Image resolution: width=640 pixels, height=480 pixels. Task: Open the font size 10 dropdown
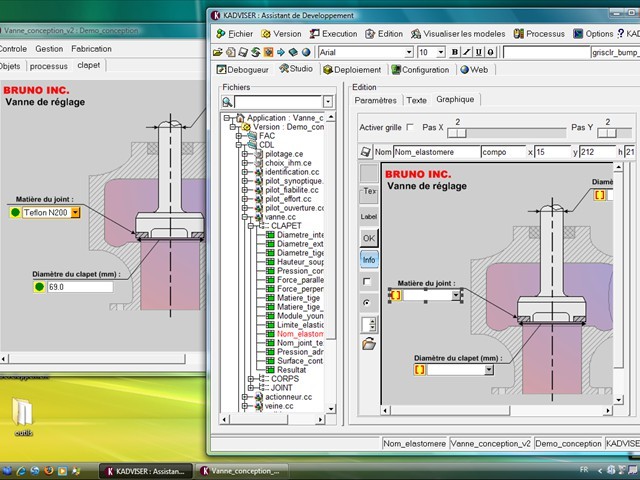(x=440, y=52)
